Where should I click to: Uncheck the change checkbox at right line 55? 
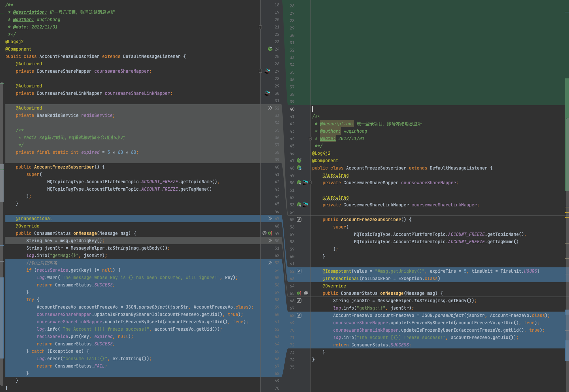[299, 219]
